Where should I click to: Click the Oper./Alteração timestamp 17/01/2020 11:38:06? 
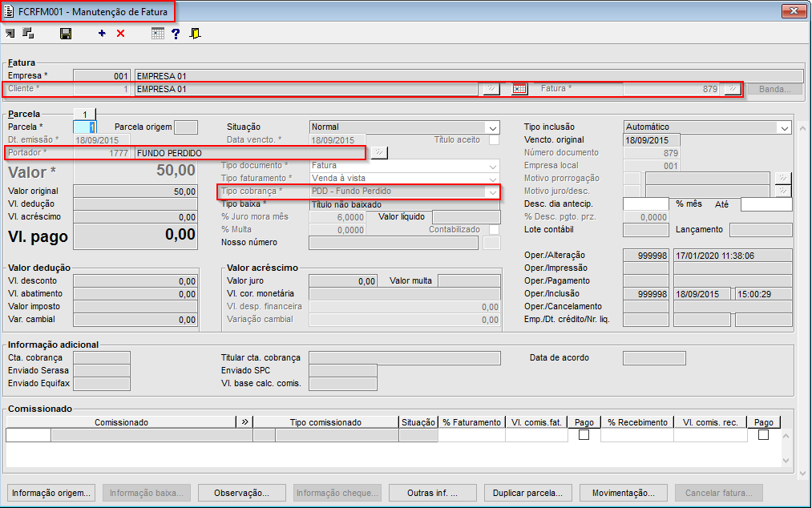[733, 256]
